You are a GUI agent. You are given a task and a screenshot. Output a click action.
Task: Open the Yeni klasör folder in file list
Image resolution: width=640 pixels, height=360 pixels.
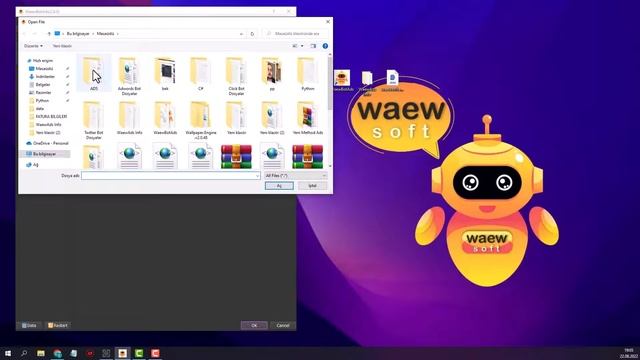coord(236,118)
